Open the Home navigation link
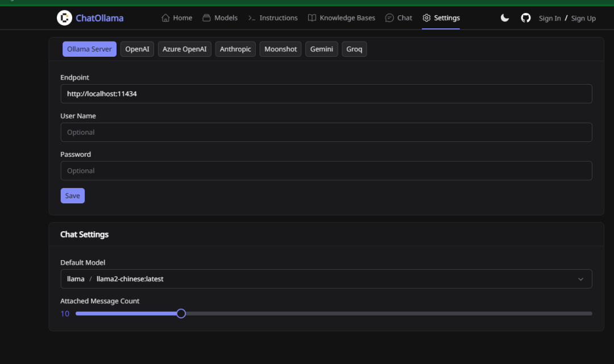 coord(177,18)
